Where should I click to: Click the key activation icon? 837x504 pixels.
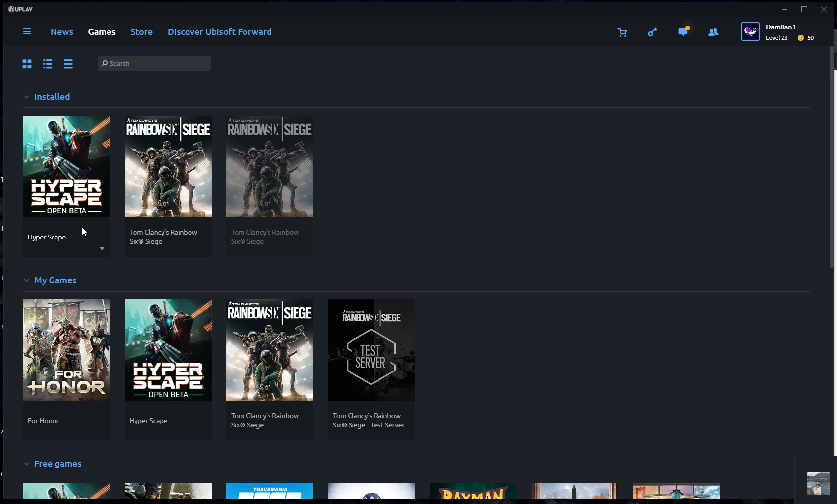(x=652, y=32)
